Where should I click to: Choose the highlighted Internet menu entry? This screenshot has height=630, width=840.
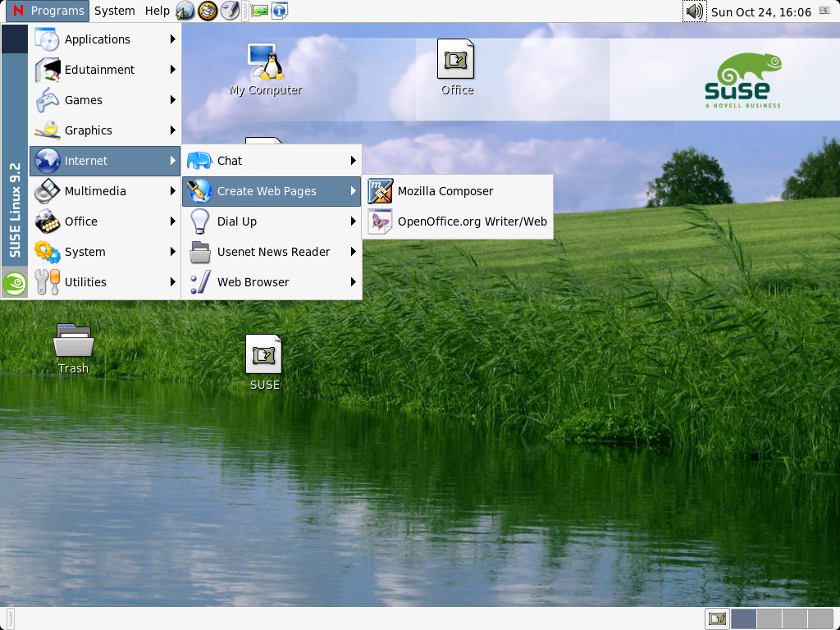[x=105, y=161]
